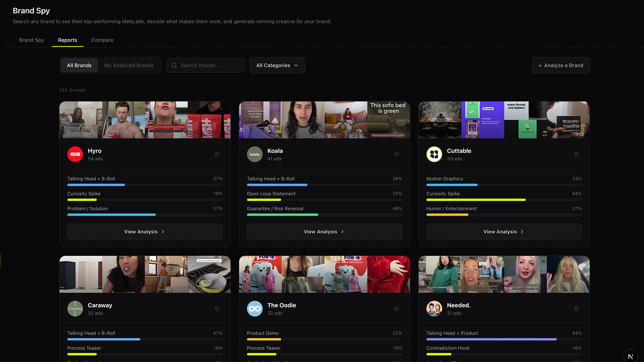Open the All Categories dropdown
644x362 pixels.
click(x=277, y=65)
